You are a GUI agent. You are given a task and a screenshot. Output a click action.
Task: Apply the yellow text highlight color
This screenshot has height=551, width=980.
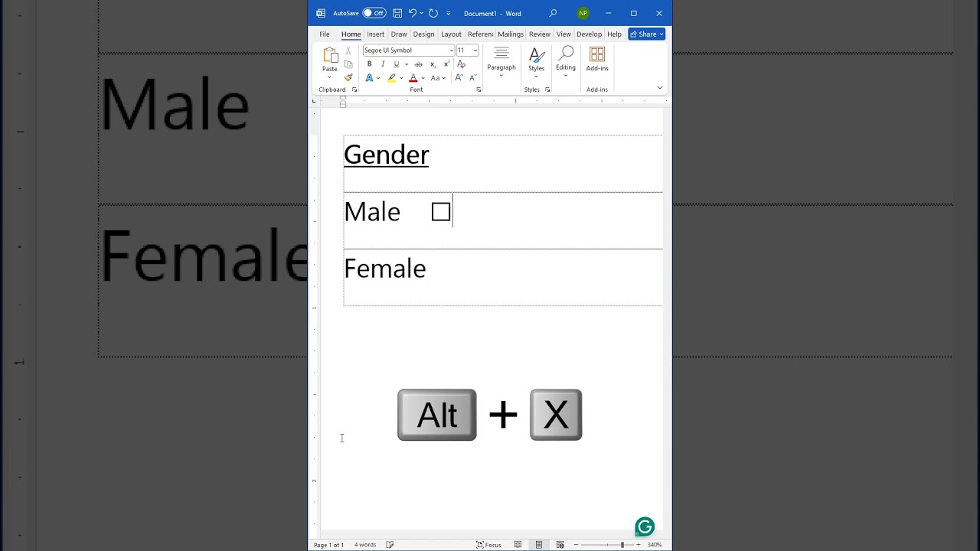391,78
